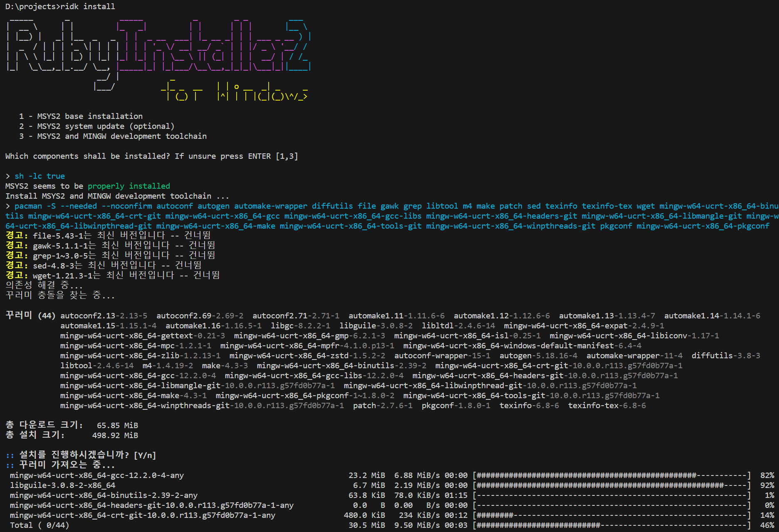Select '1 - MSYS2 base installation' line
The width and height of the screenshot is (779, 532).
point(81,116)
